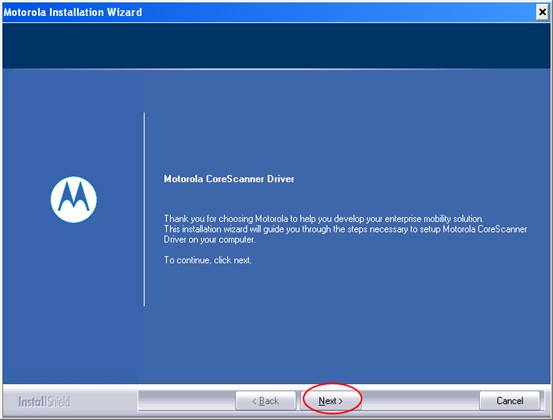Click the Motorola Installation Wizard title bar text
553x420 pixels.
click(x=73, y=12)
